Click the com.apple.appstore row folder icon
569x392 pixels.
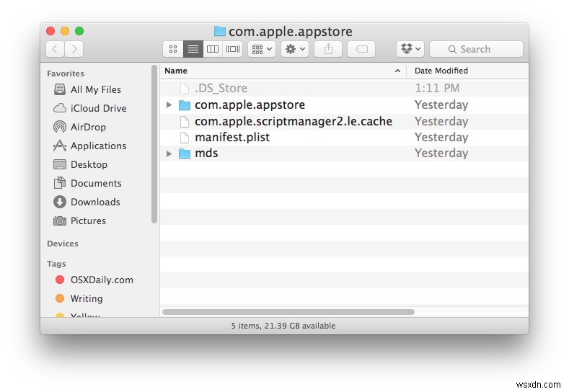pyautogui.click(x=185, y=105)
